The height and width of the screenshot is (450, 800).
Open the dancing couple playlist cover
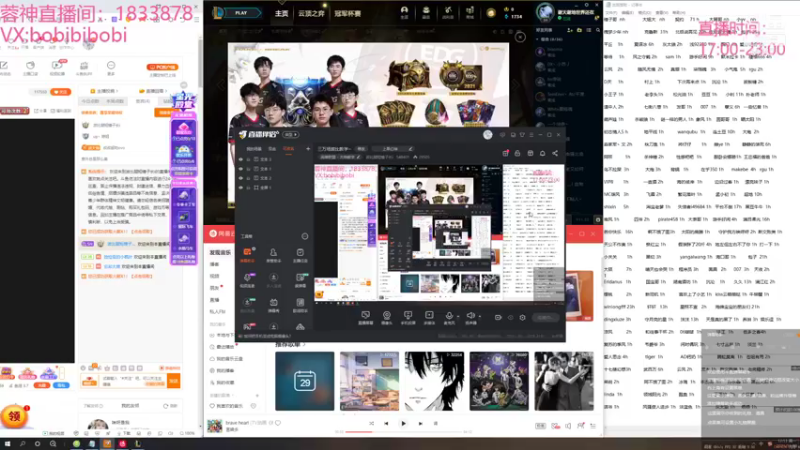pyautogui.click(x=564, y=381)
